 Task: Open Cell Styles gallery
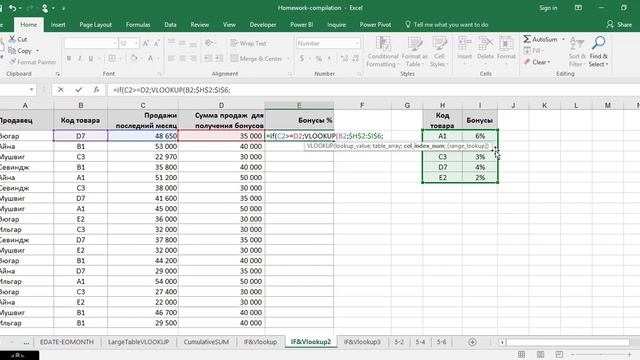pyautogui.click(x=439, y=52)
